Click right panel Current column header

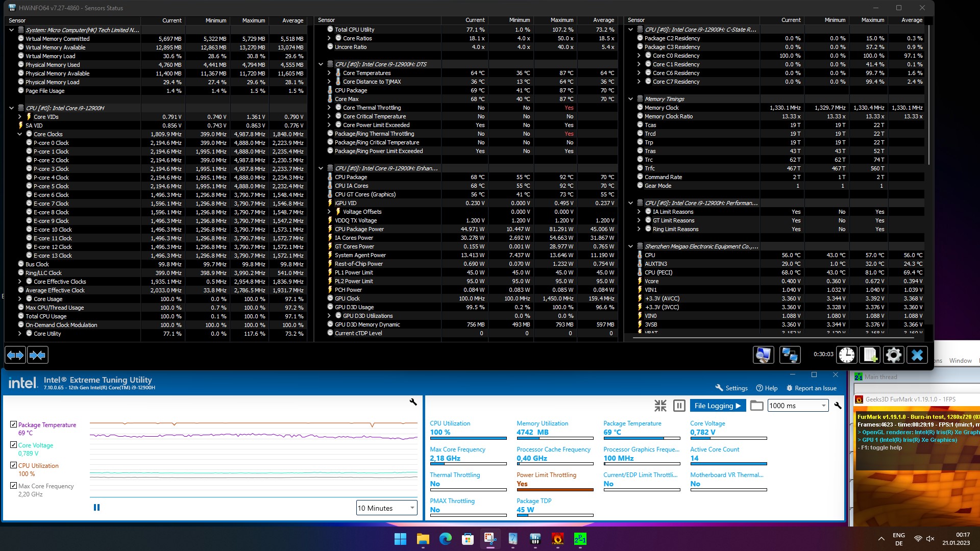[782, 20]
